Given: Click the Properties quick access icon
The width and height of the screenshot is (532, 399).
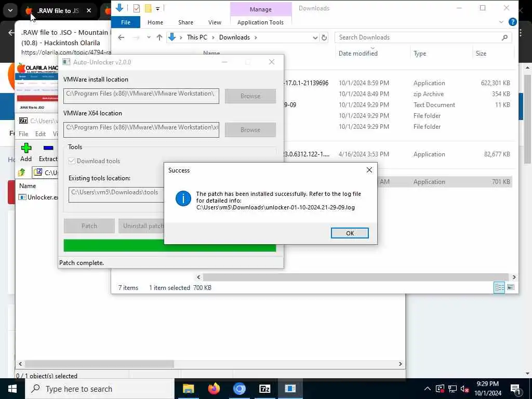Looking at the screenshot, I should point(137,8).
